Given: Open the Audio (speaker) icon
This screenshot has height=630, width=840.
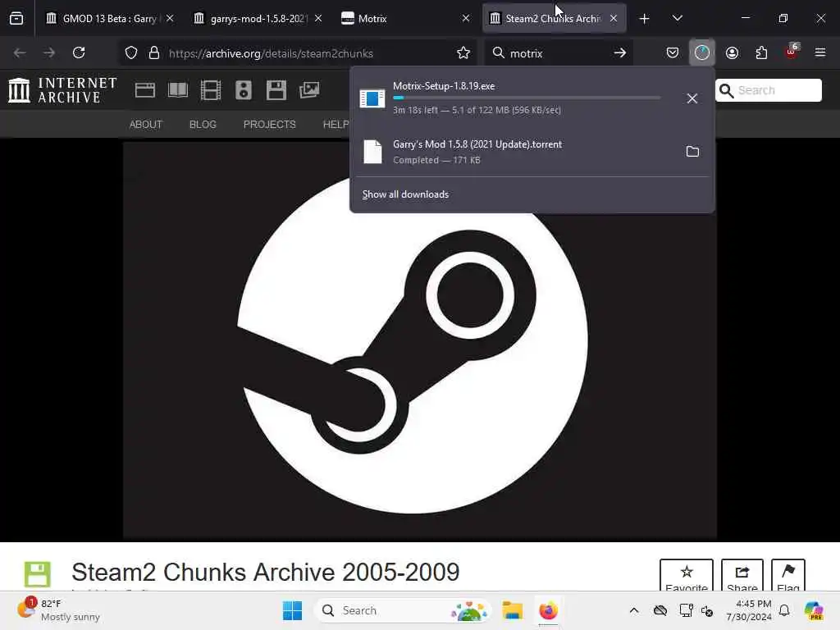Looking at the screenshot, I should tap(243, 90).
